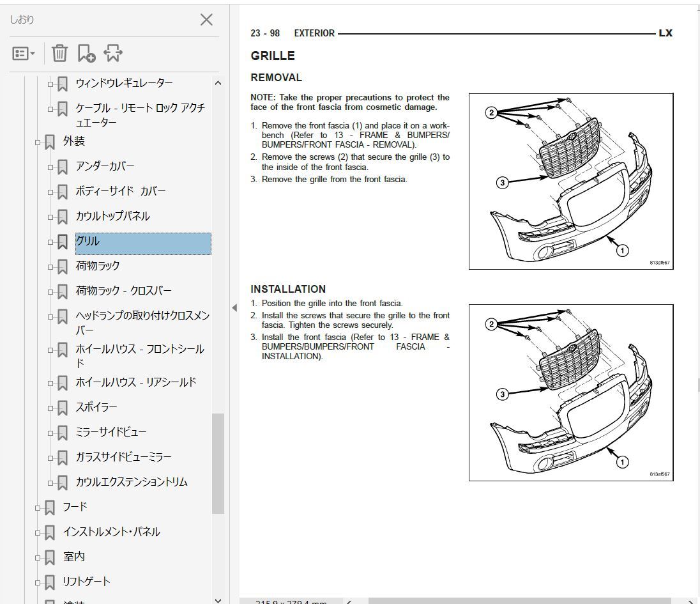Click the REMOVAL section heading
700x604 pixels.
277,78
